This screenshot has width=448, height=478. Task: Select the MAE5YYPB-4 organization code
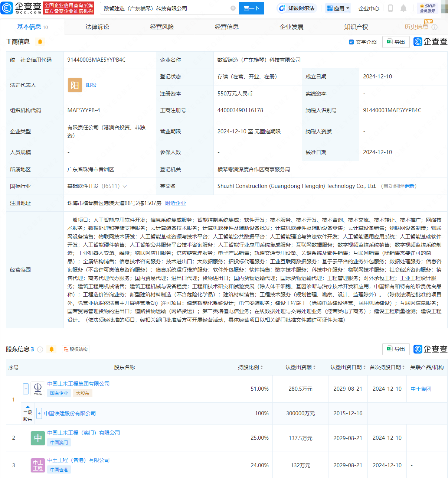[84, 110]
